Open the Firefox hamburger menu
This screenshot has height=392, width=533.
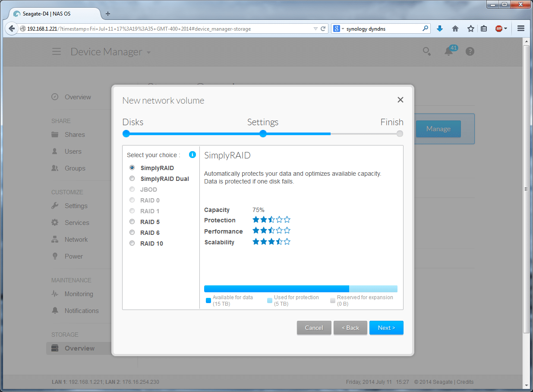coord(520,28)
